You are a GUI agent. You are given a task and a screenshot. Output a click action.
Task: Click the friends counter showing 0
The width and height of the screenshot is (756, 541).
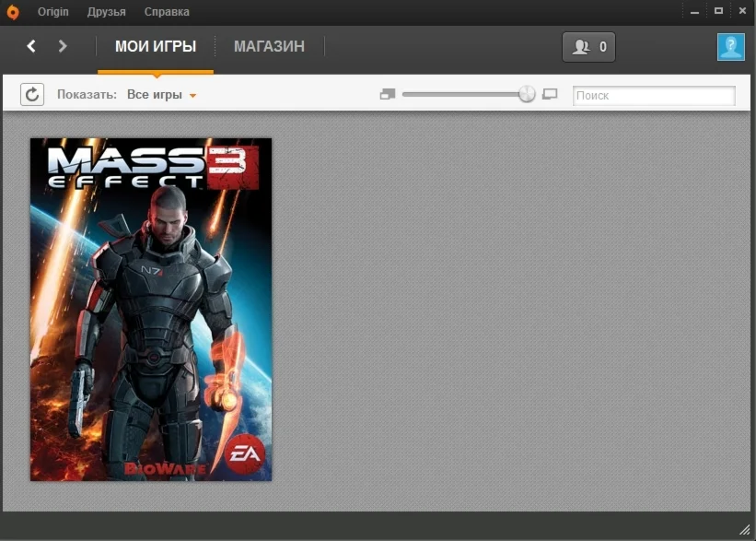pos(588,46)
